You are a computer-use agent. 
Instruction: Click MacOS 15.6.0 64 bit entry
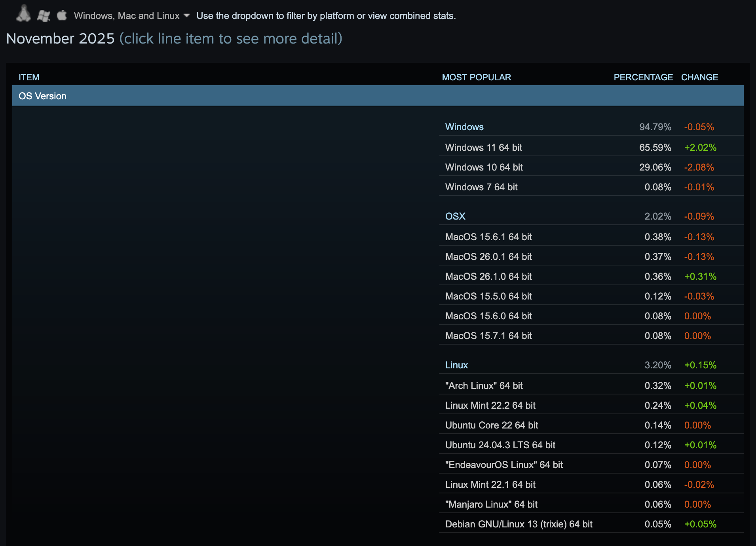591,316
